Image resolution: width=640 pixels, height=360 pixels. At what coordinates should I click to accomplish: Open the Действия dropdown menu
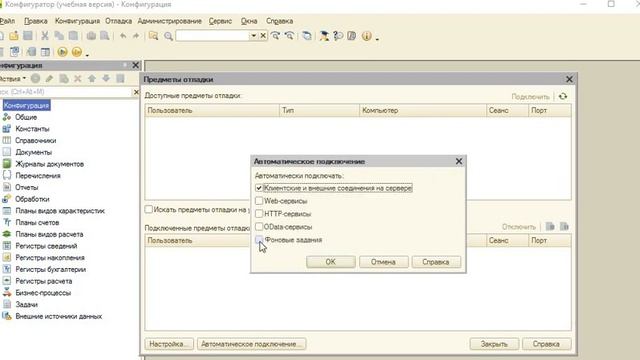click(12, 78)
